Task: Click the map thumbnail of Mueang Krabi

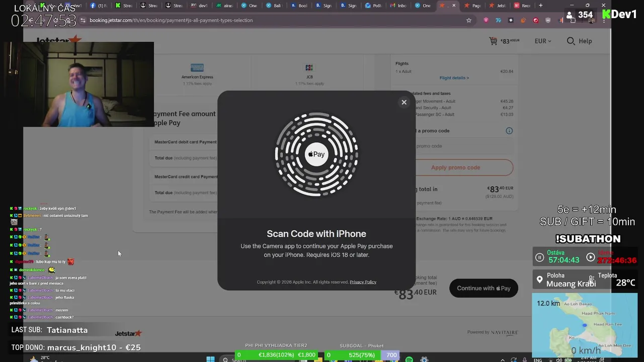Action: coord(585,325)
